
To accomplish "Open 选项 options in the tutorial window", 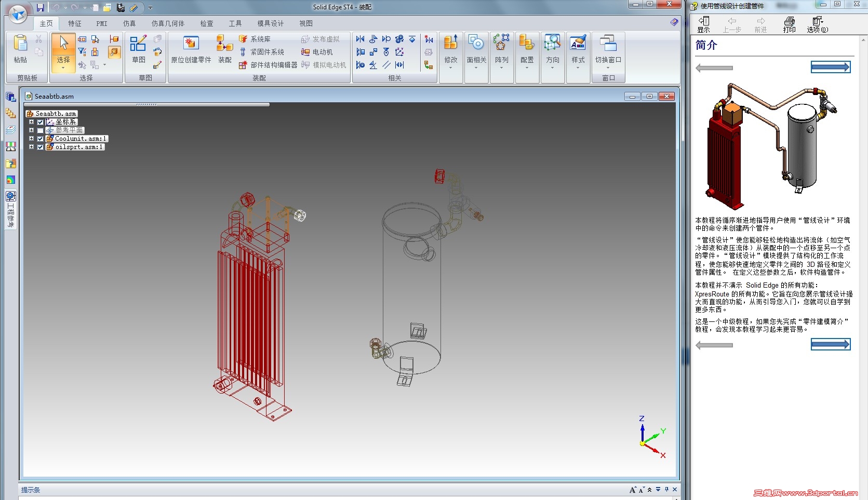I will pyautogui.click(x=818, y=24).
